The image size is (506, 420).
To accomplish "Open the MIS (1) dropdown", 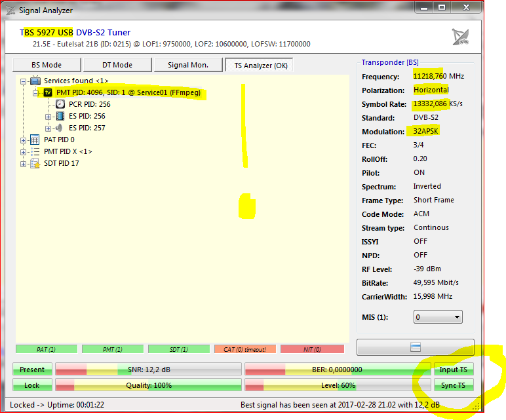I will (438, 317).
